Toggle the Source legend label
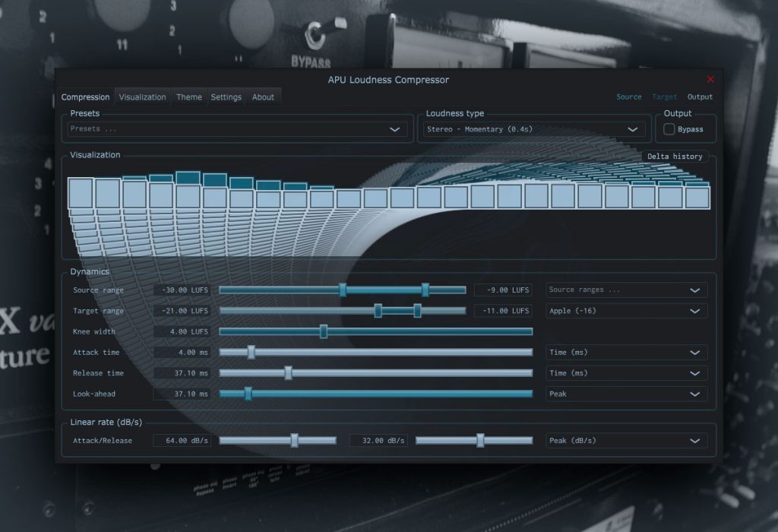This screenshot has height=532, width=778. click(x=628, y=97)
